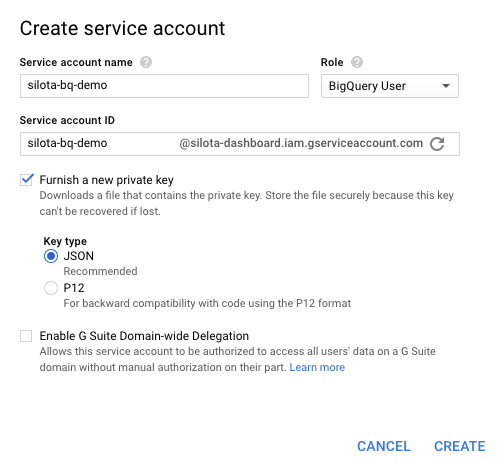Screen dimensions: 504x469
Task: Click the Create service account dialog title
Action: (122, 28)
